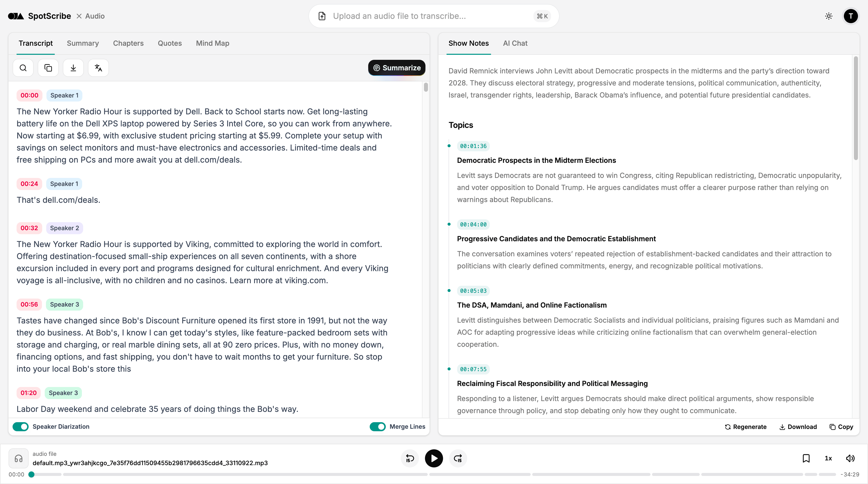This screenshot has width=868, height=484.
Task: Copy the transcript with the copy icon
Action: pos(48,68)
